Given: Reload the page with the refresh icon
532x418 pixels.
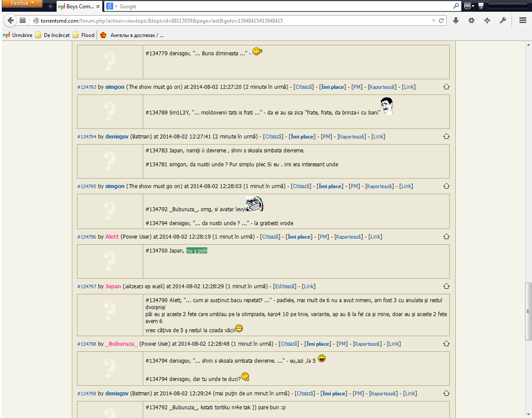Looking at the screenshot, I should coord(441,20).
